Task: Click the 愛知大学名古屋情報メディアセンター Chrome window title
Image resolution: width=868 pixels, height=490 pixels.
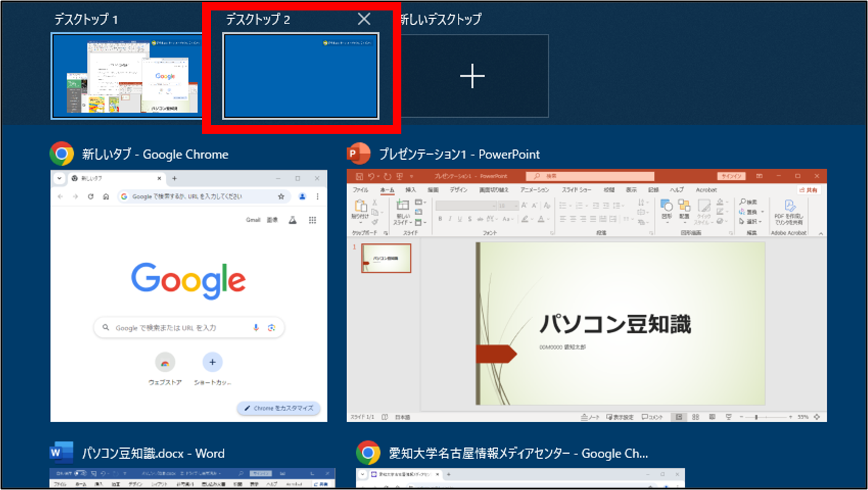Action: 518,454
